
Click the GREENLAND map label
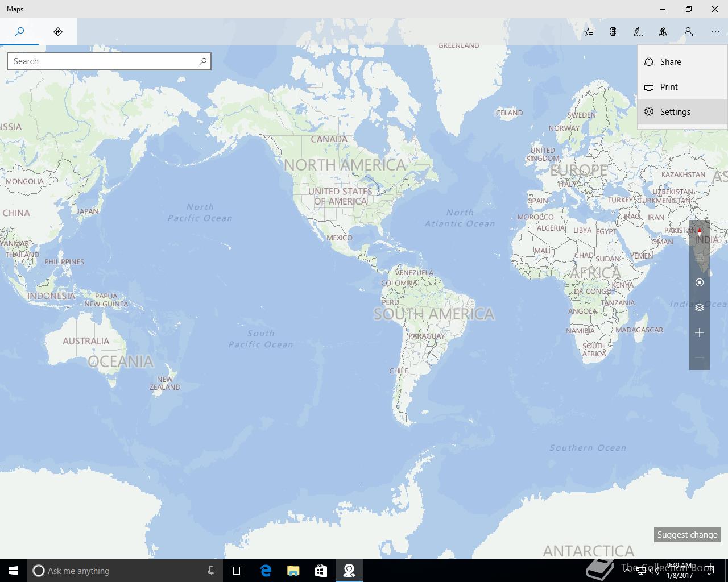[x=459, y=45]
